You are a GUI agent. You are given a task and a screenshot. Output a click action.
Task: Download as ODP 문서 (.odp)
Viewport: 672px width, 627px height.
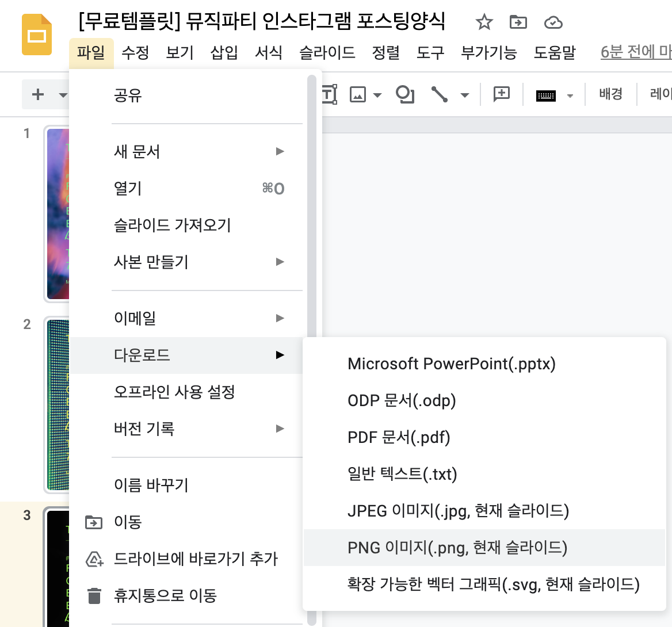click(x=484, y=401)
